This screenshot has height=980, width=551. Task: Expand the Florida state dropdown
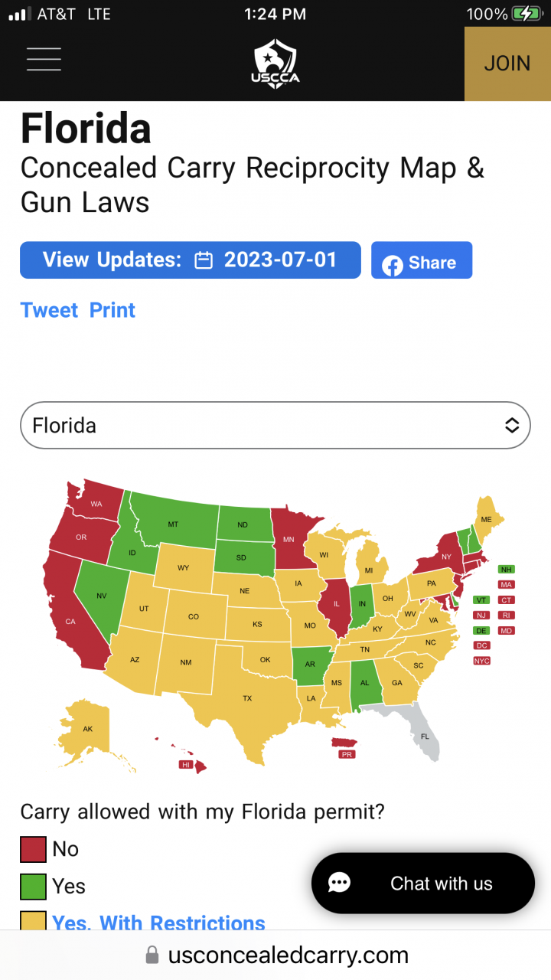[275, 425]
